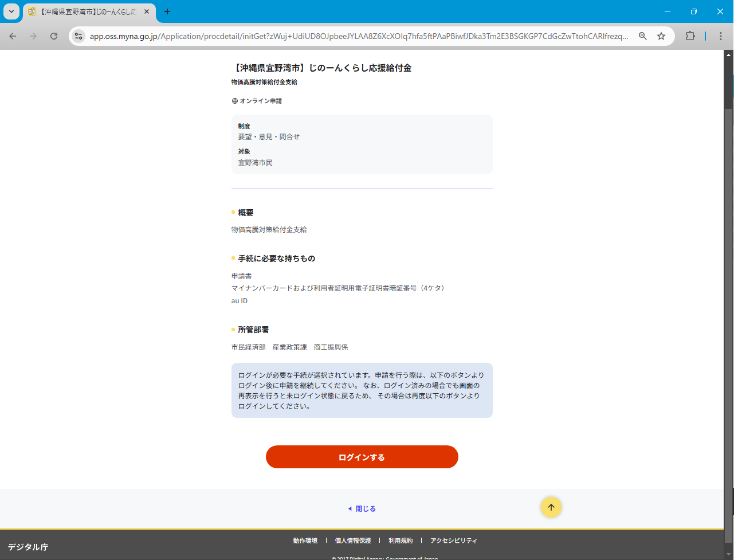Click yellow scroll-to-top arrow button
The width and height of the screenshot is (734, 560).
click(551, 507)
